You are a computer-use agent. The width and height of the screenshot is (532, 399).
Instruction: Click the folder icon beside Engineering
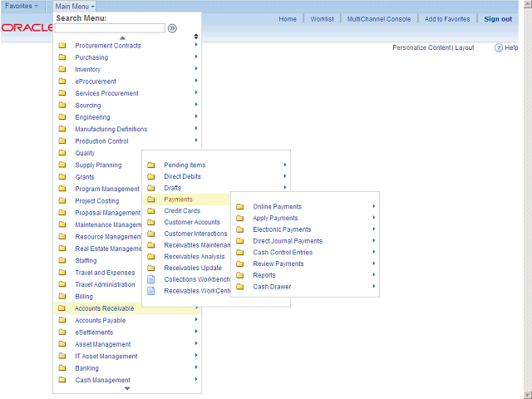(62, 117)
